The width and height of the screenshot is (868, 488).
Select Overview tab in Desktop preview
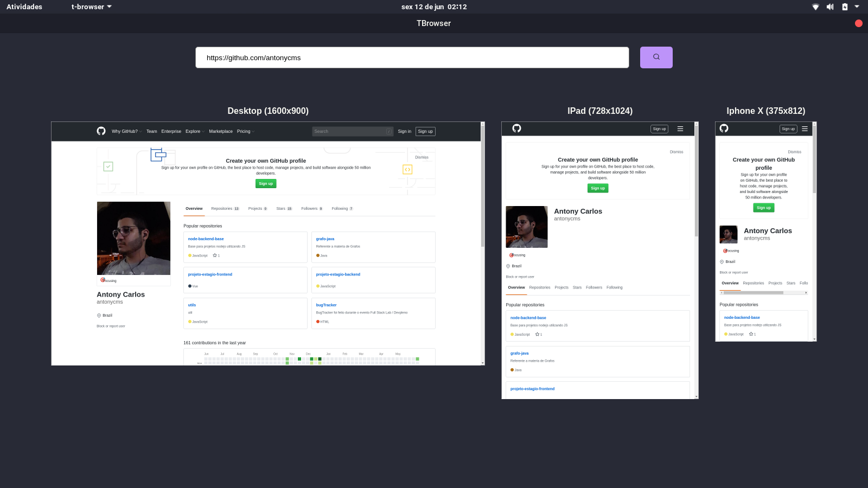click(194, 209)
